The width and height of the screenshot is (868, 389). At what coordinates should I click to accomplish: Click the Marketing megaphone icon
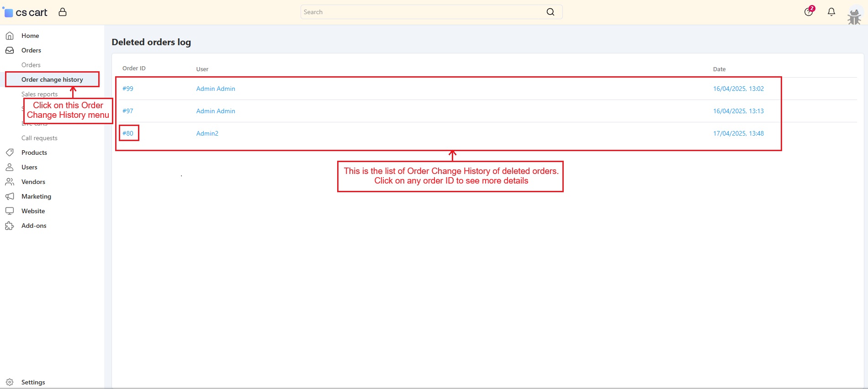(10, 196)
